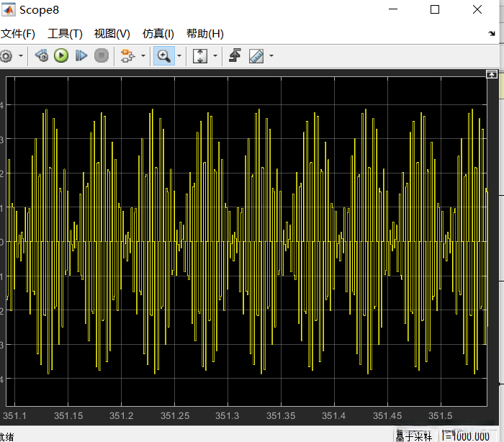Viewport: 504px width, 442px height.
Task: Open the measurements dropdown arrow
Action: [271, 55]
